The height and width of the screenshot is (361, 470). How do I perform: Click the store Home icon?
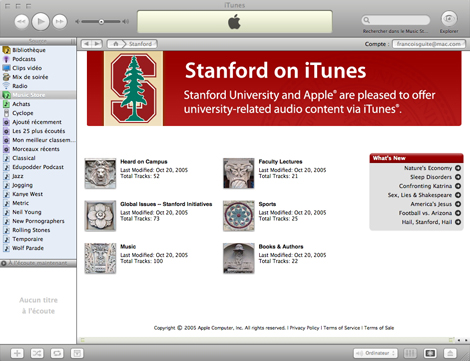(116, 44)
